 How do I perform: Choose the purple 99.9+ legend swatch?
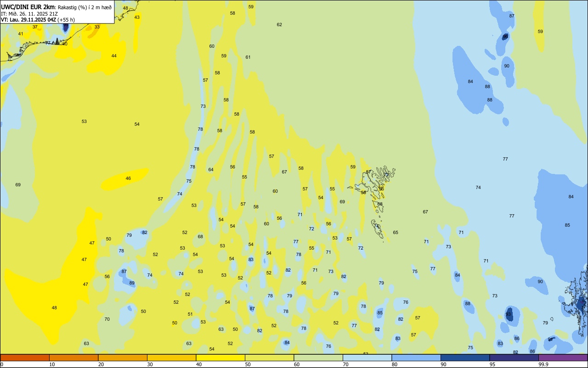click(x=563, y=357)
